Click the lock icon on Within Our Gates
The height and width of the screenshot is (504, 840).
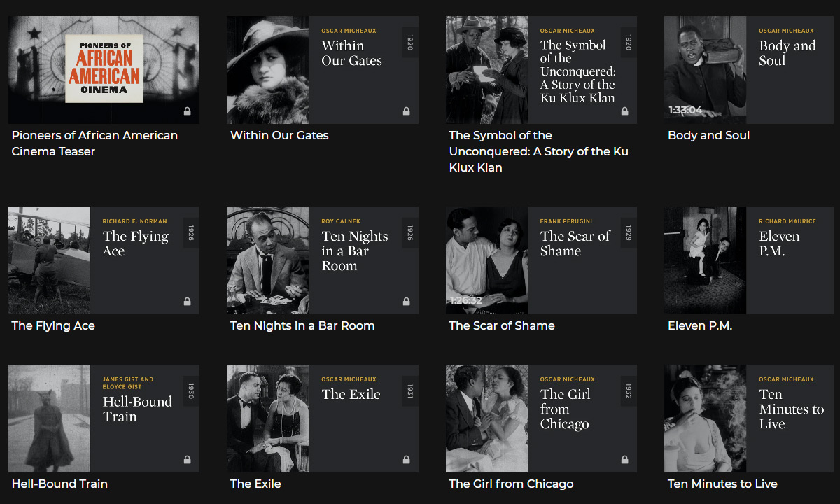(406, 111)
